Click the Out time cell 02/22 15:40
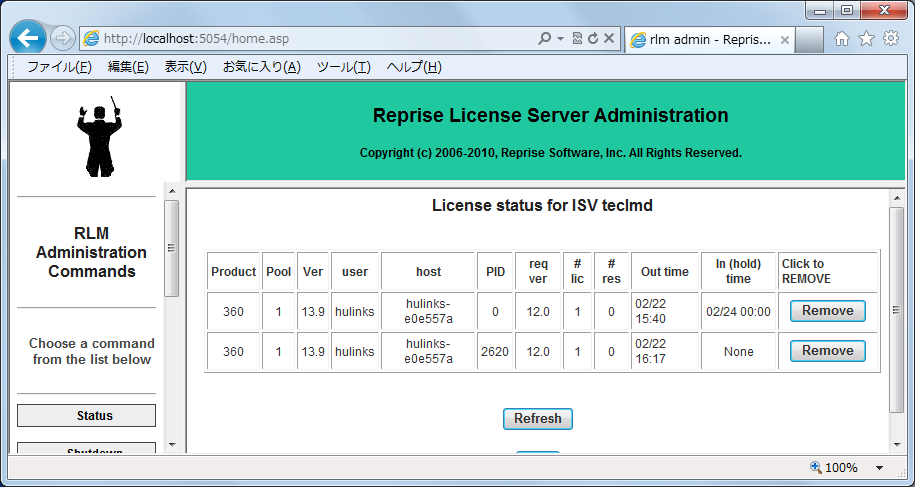Image resolution: width=915 pixels, height=487 pixels. pos(665,311)
